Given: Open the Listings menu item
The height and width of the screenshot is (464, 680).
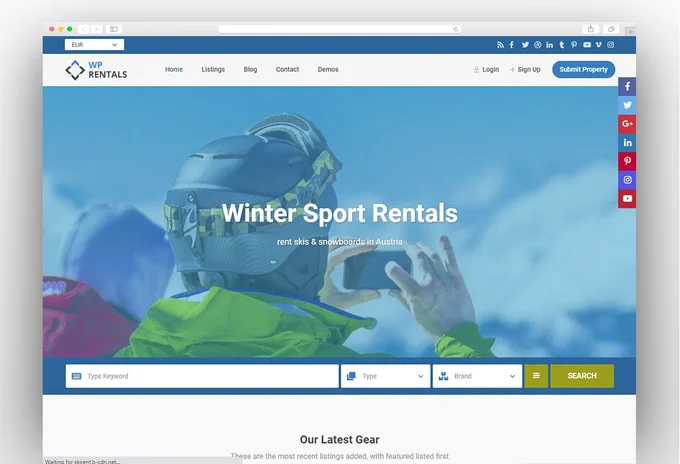Looking at the screenshot, I should (x=213, y=69).
